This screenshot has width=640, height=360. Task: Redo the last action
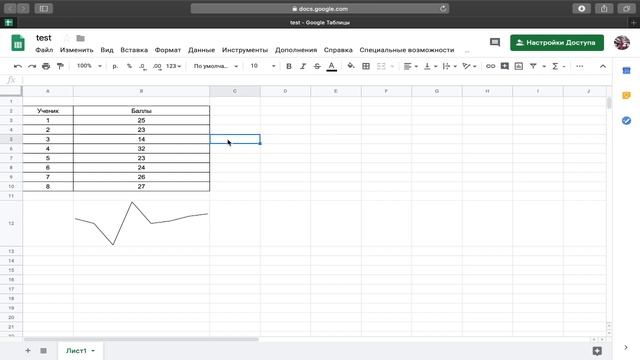pos(32,66)
